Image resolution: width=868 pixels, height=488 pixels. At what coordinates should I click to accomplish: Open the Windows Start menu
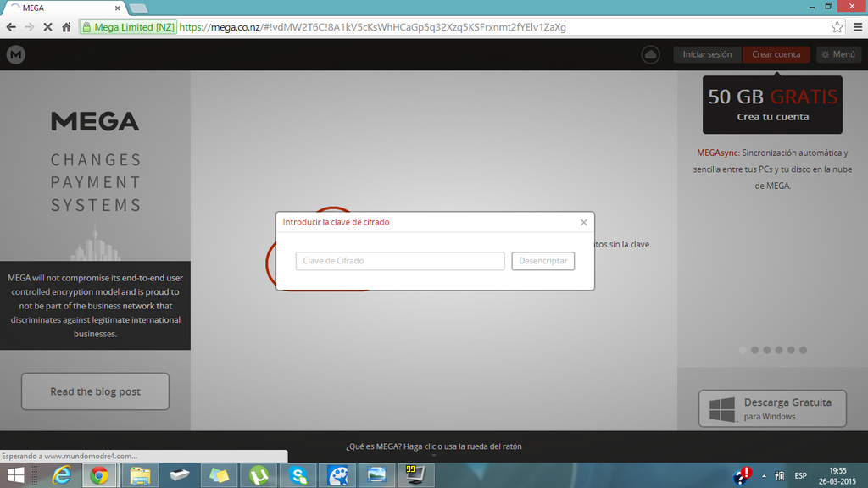(15, 475)
